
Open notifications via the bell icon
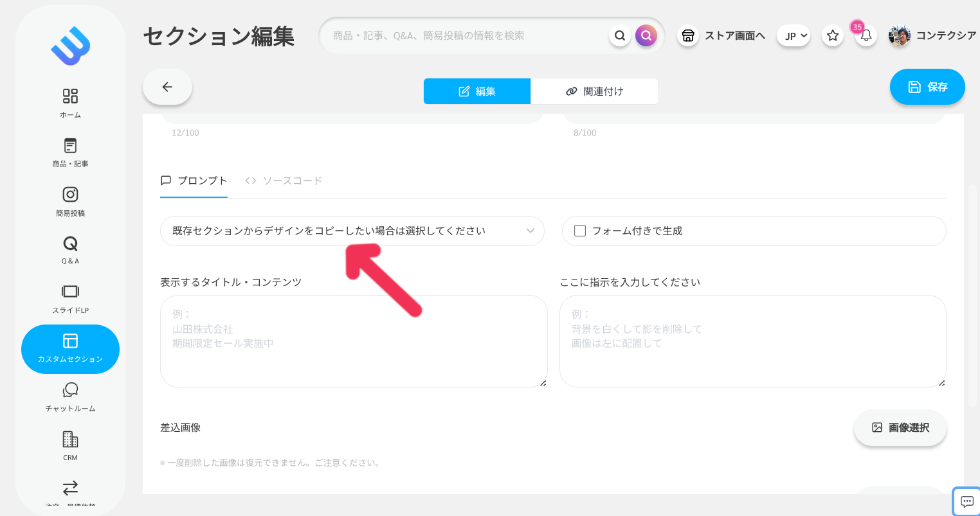coord(866,35)
